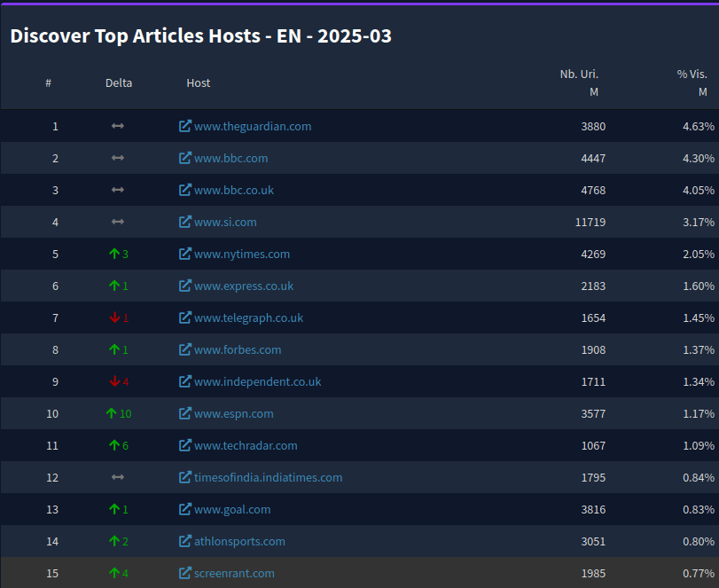The height and width of the screenshot is (588, 719).
Task: Click external link icon beside www.nytimes.com
Action: [184, 254]
